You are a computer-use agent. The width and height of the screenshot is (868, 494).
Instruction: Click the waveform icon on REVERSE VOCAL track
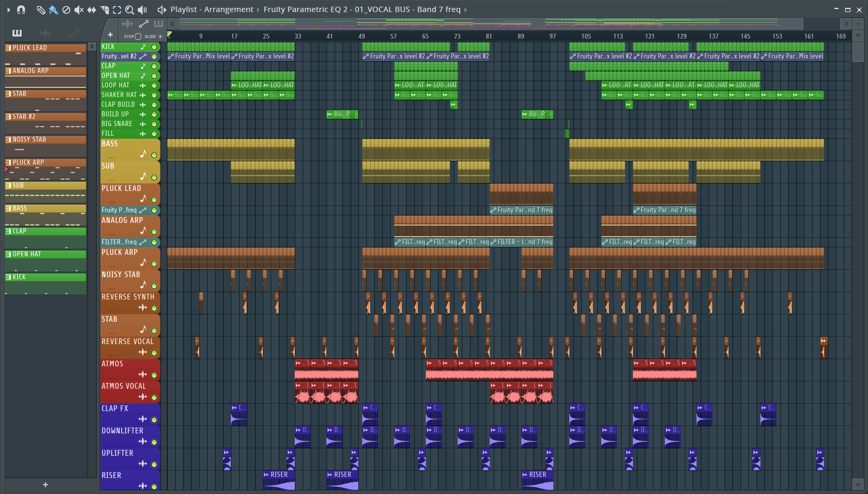[143, 352]
